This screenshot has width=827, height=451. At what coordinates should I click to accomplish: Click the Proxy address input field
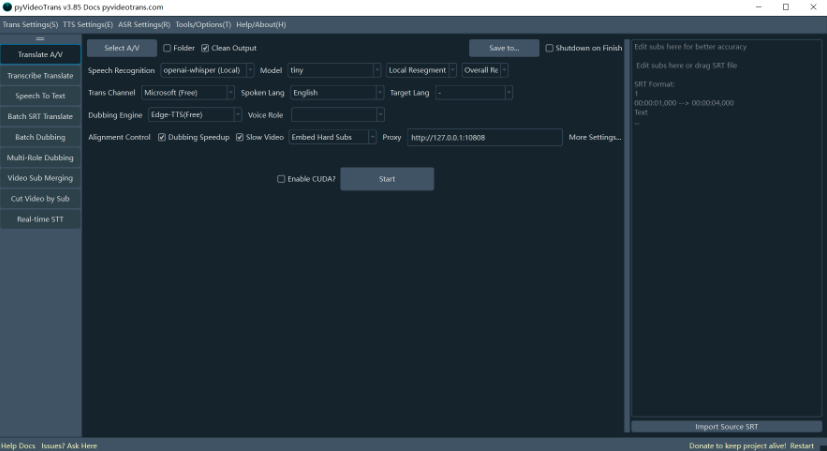(484, 137)
